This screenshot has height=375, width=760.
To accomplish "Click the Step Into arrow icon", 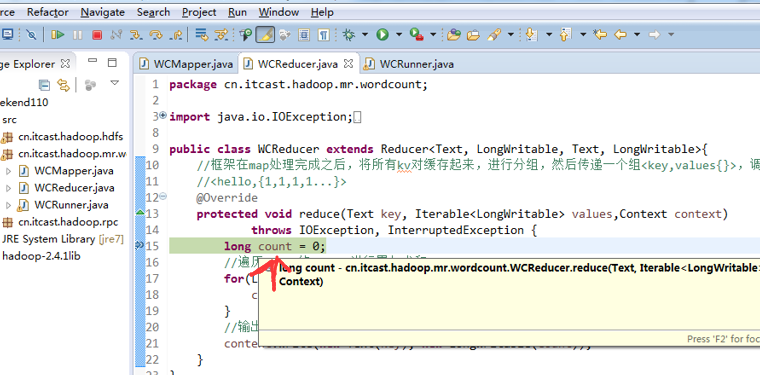I will [x=135, y=34].
